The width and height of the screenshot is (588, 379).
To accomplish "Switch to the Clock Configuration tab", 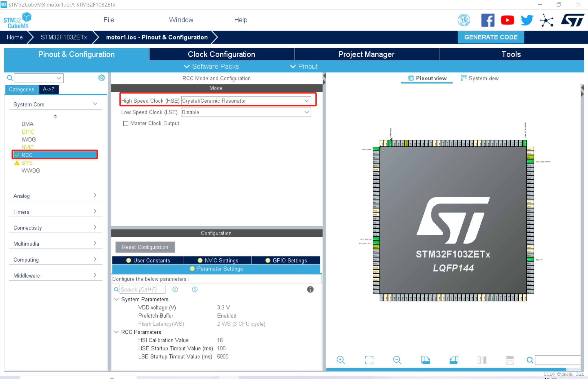I will point(221,54).
